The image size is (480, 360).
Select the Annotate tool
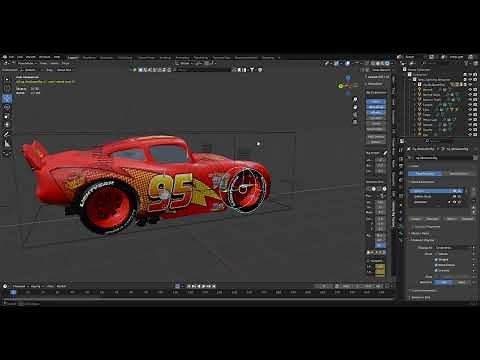7,134
